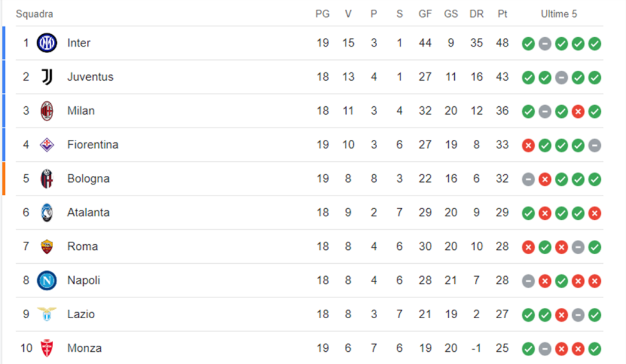Open the Inter team name link

(79, 43)
